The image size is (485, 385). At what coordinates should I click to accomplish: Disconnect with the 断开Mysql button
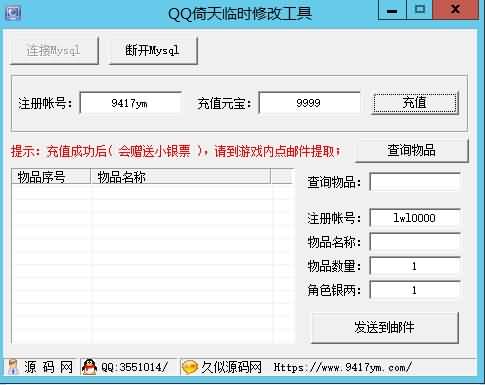153,50
